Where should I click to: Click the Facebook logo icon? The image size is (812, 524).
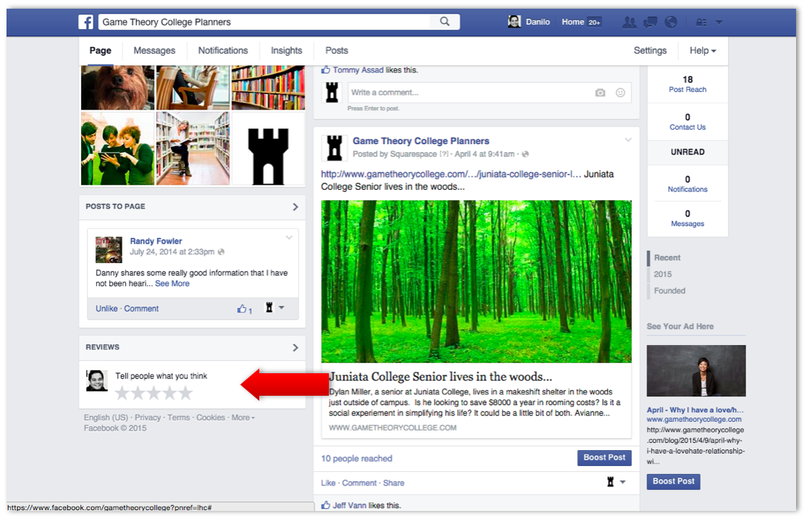point(86,22)
